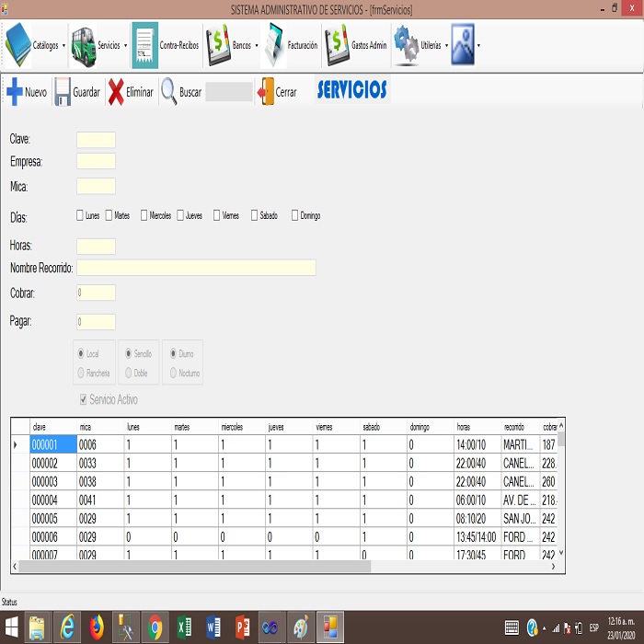The image size is (644, 644).
Task: Click the Cerrar door icon
Action: pos(265,92)
